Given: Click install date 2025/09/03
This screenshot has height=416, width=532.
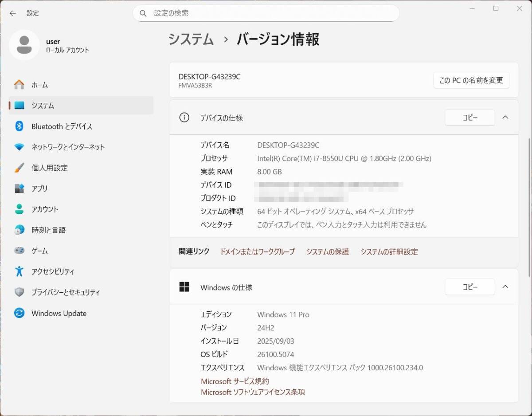Looking at the screenshot, I should 276,341.
